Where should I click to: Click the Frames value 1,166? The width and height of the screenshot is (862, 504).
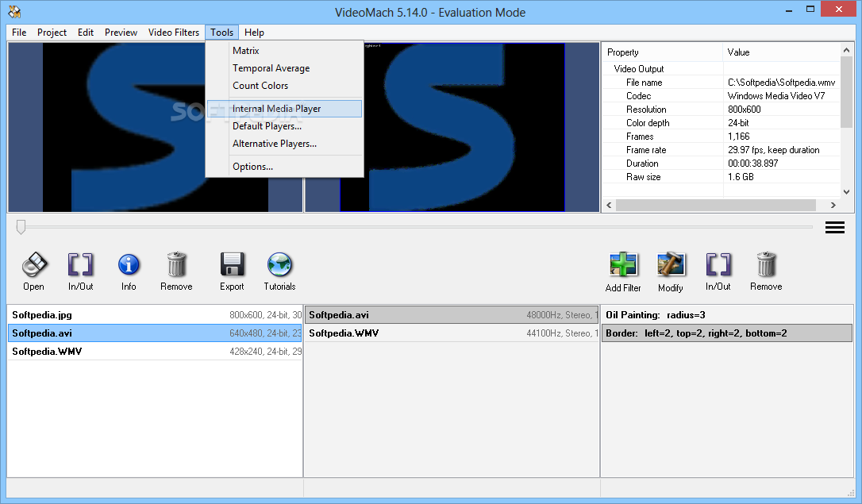click(x=739, y=137)
